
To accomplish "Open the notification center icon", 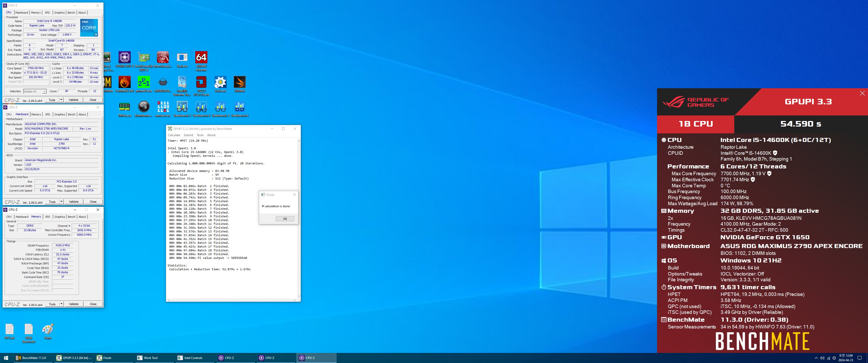I will coord(860,358).
